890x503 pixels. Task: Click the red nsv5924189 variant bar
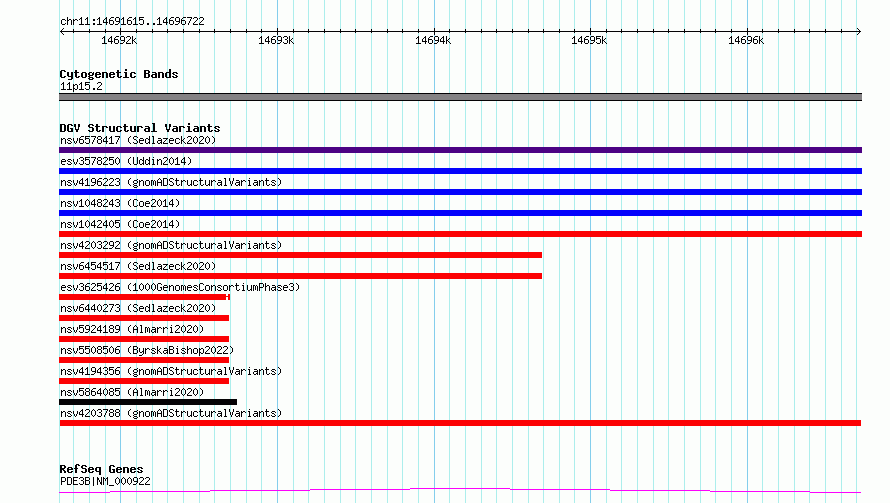click(144, 339)
